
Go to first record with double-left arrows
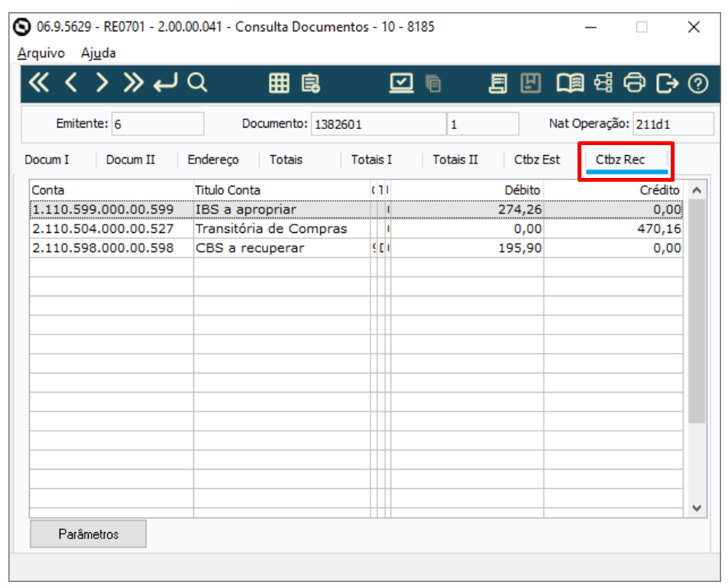click(38, 83)
